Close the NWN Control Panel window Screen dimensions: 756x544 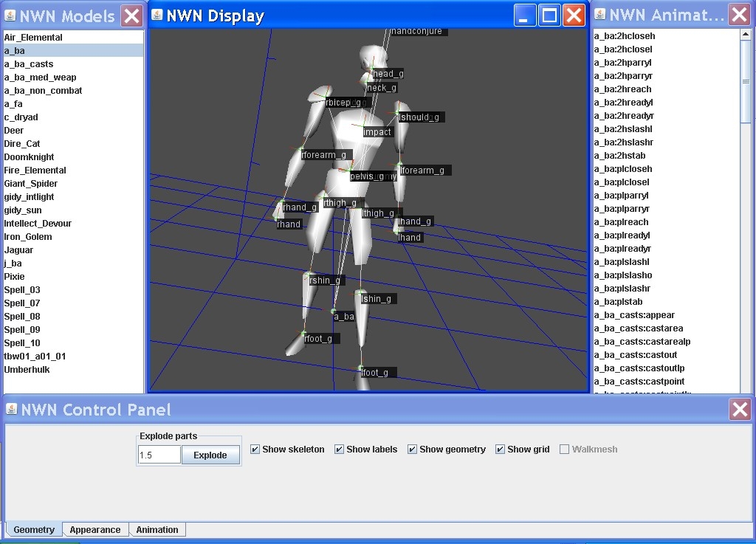740,410
